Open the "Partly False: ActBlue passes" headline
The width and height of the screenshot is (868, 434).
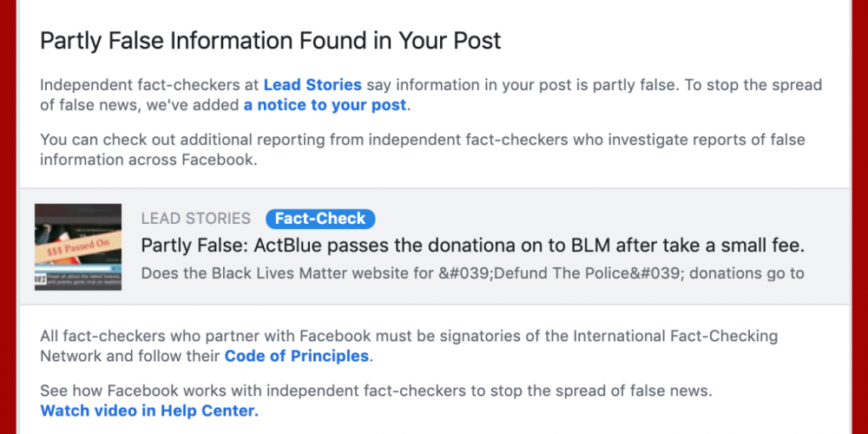click(473, 245)
